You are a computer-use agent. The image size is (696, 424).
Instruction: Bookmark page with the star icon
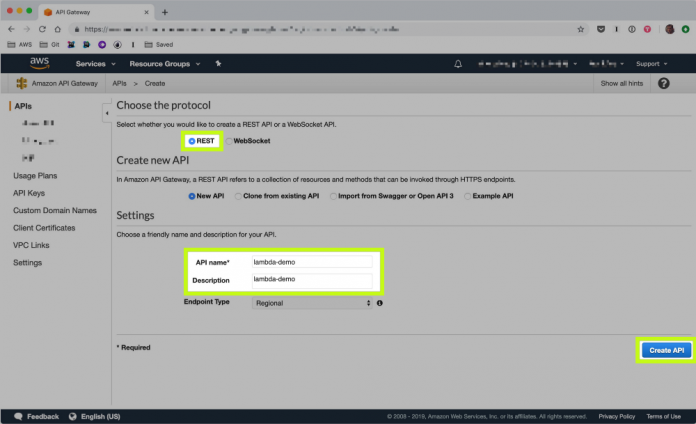tap(581, 29)
